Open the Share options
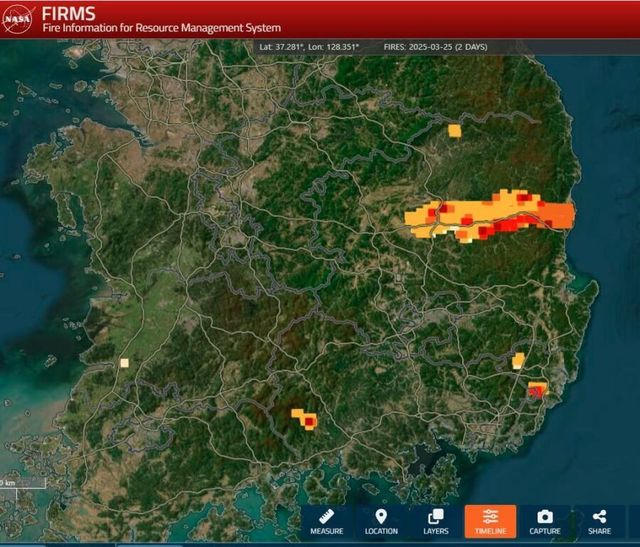Screen dimensions: 640x547 [599, 521]
